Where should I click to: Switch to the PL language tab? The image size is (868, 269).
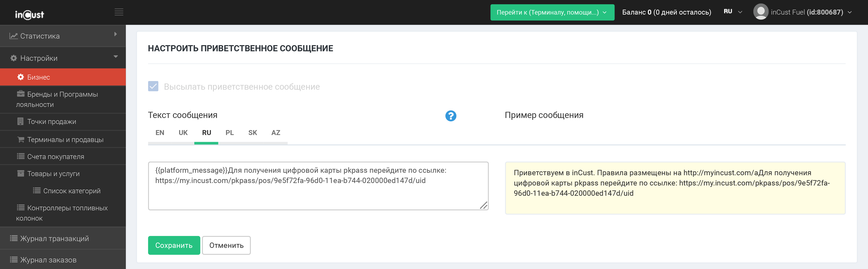pos(229,133)
